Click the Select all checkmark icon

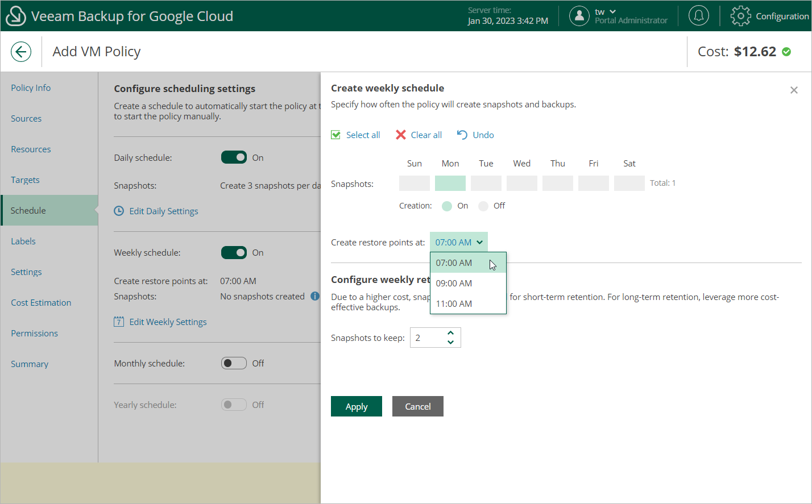click(336, 135)
